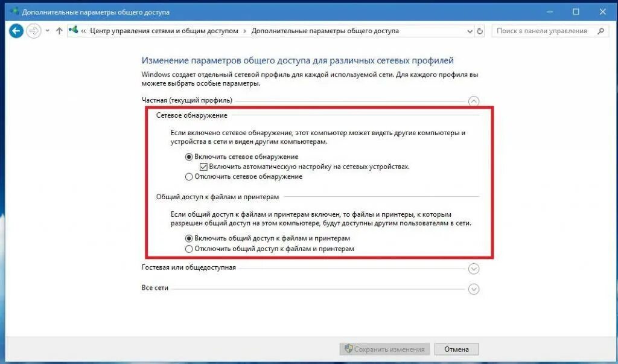Select Включить сетевое обнаружение radio button

[x=189, y=157]
